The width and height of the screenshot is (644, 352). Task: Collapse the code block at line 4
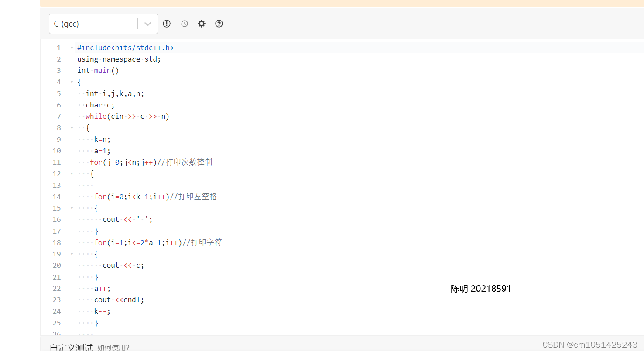point(72,82)
